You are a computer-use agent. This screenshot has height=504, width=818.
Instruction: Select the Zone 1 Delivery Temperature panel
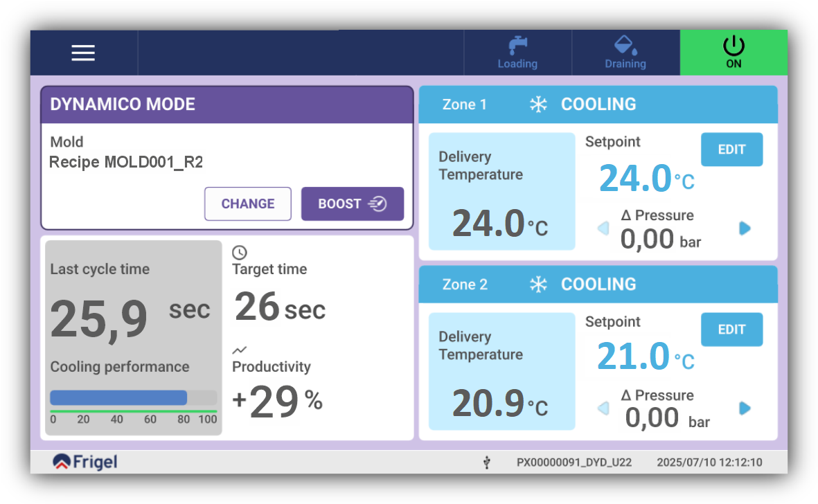502,191
